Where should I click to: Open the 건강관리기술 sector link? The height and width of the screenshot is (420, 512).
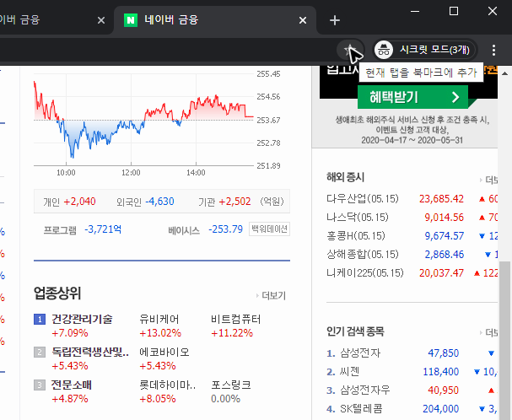(82, 319)
